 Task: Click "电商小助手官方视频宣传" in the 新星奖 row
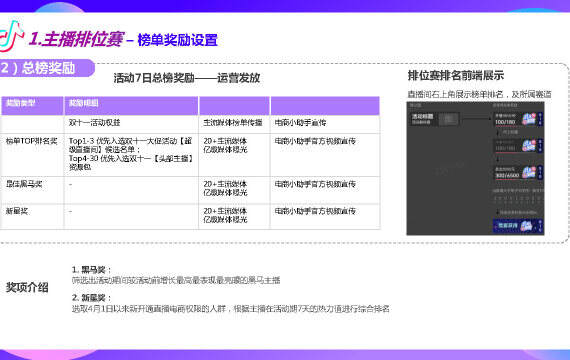(x=315, y=211)
